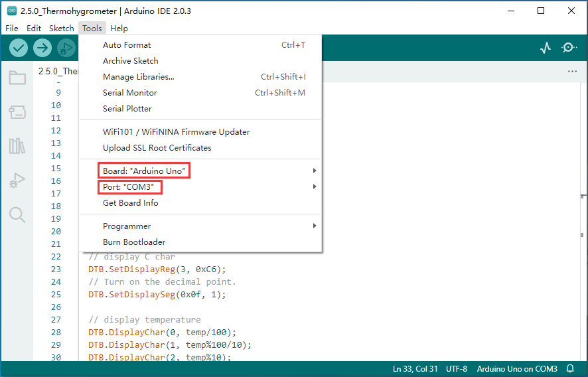Screen dimensions: 588x377
Task: Open the Edit menu
Action: coord(34,28)
